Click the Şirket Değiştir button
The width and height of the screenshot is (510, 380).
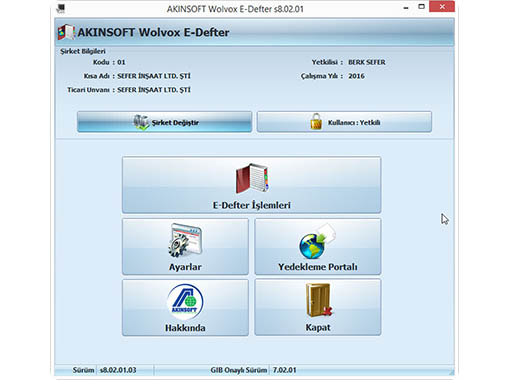pyautogui.click(x=164, y=122)
